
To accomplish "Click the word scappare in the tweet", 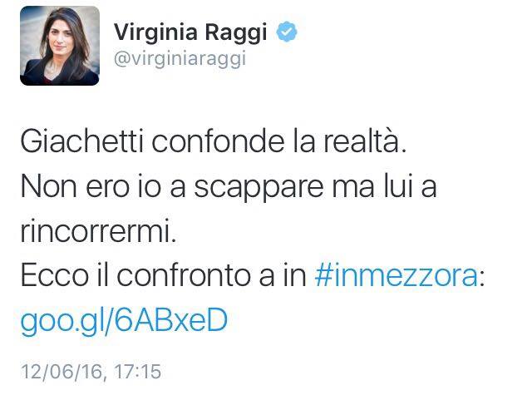I will (x=259, y=188).
